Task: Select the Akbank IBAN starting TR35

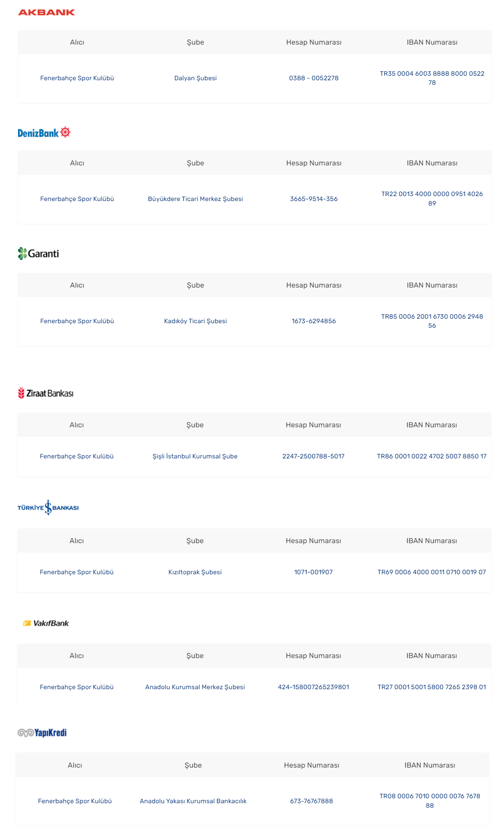Action: coord(432,78)
